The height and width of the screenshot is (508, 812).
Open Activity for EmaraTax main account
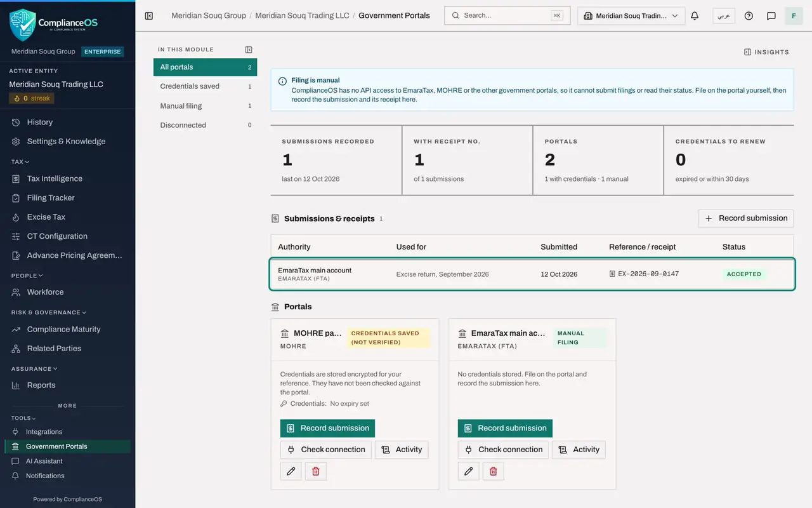pos(579,450)
